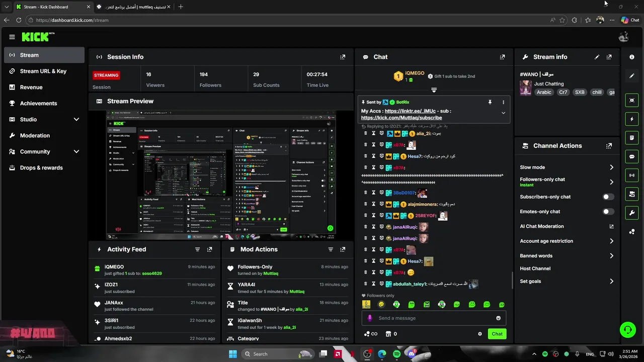Click the timeout hourglass for abdullah_taley1
Image resolution: width=644 pixels, height=362 pixels.
pyautogui.click(x=373, y=284)
